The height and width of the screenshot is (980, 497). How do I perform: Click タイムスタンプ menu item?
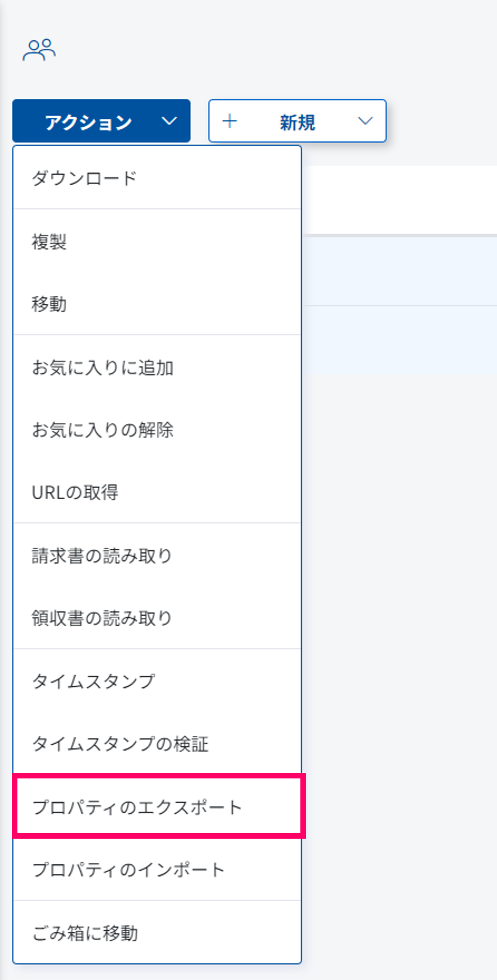coord(94,681)
